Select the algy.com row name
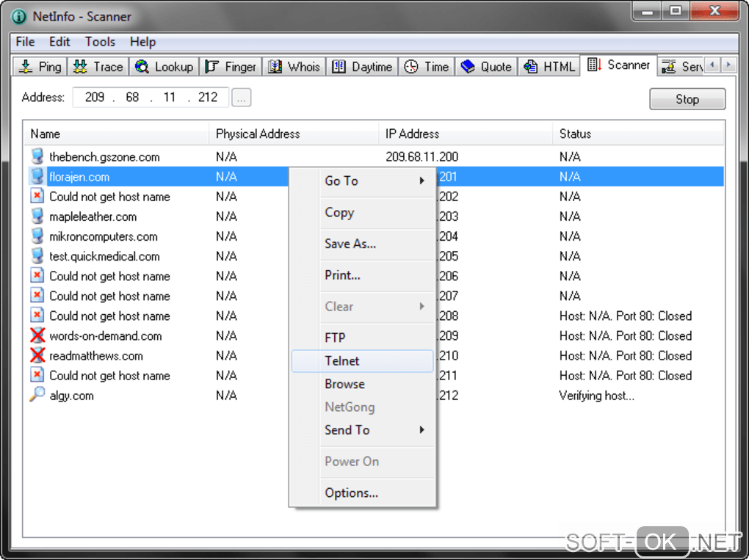This screenshot has height=560, width=749. click(x=72, y=396)
